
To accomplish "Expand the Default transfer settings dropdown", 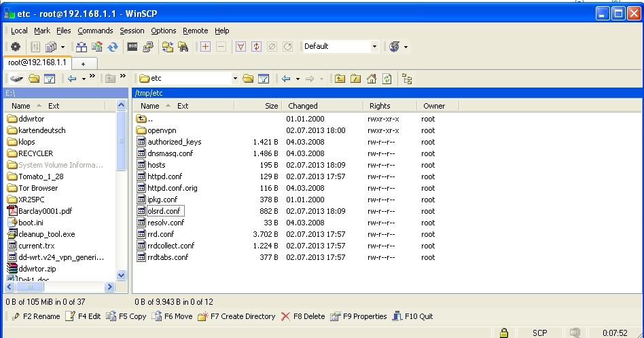I will click(x=374, y=46).
